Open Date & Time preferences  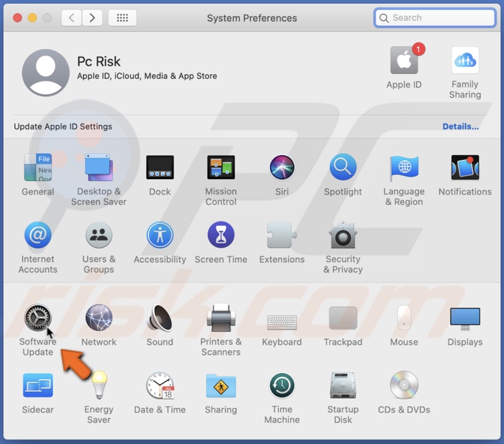[x=159, y=385]
